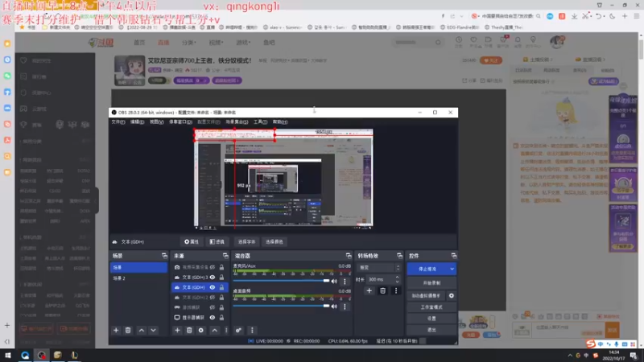The width and height of the screenshot is (644, 362).
Task: Select 场景 2 in the scenes list
Action: click(x=138, y=278)
